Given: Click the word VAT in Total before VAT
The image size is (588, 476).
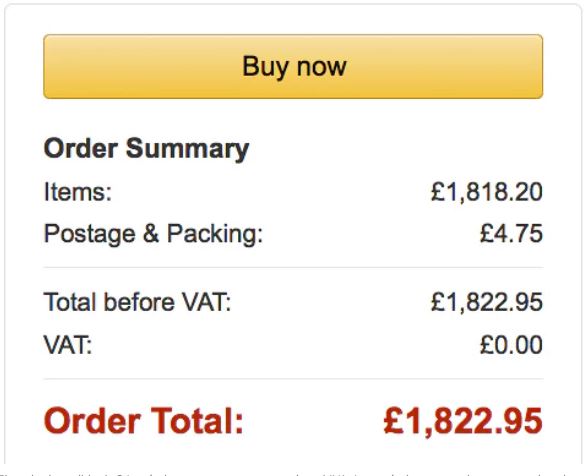Looking at the screenshot, I should 205,302.
